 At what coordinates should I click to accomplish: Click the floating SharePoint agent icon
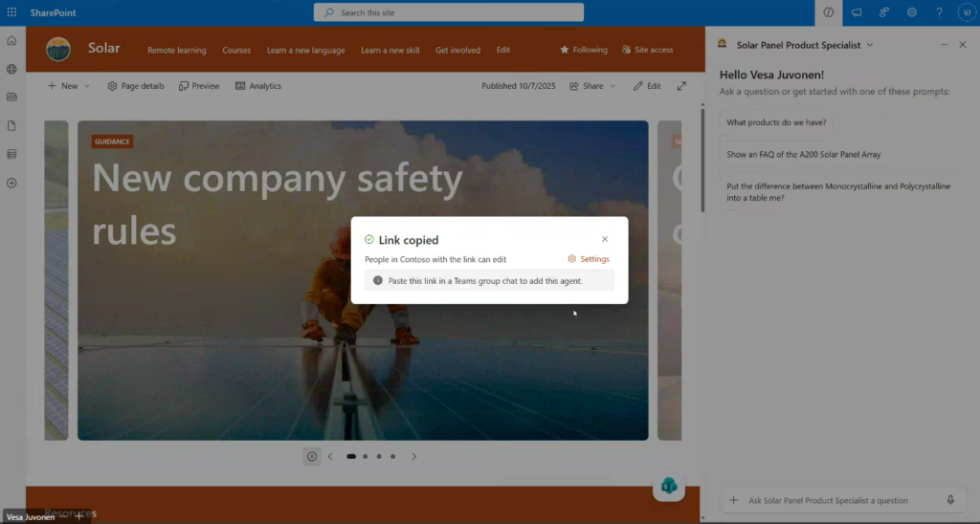669,486
